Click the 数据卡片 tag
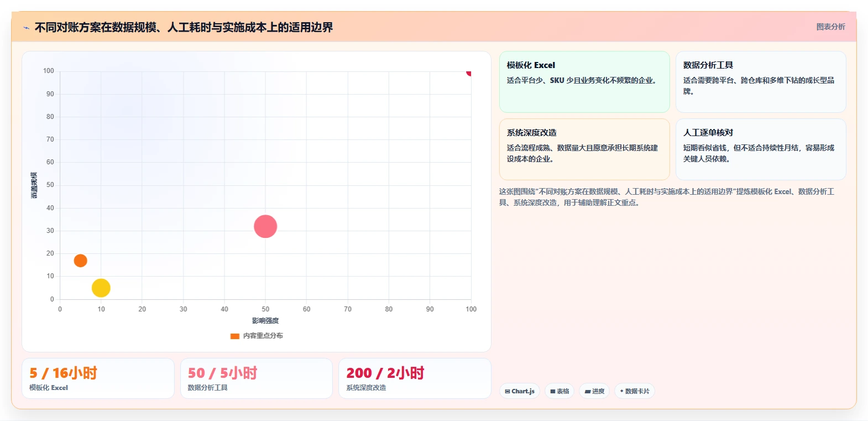The image size is (868, 421). coord(635,391)
